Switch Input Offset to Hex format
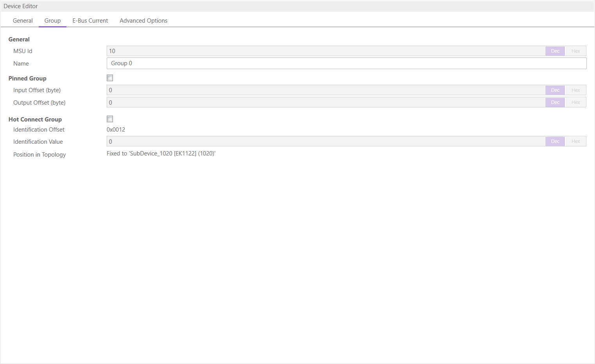The height and width of the screenshot is (364, 595). (x=575, y=90)
